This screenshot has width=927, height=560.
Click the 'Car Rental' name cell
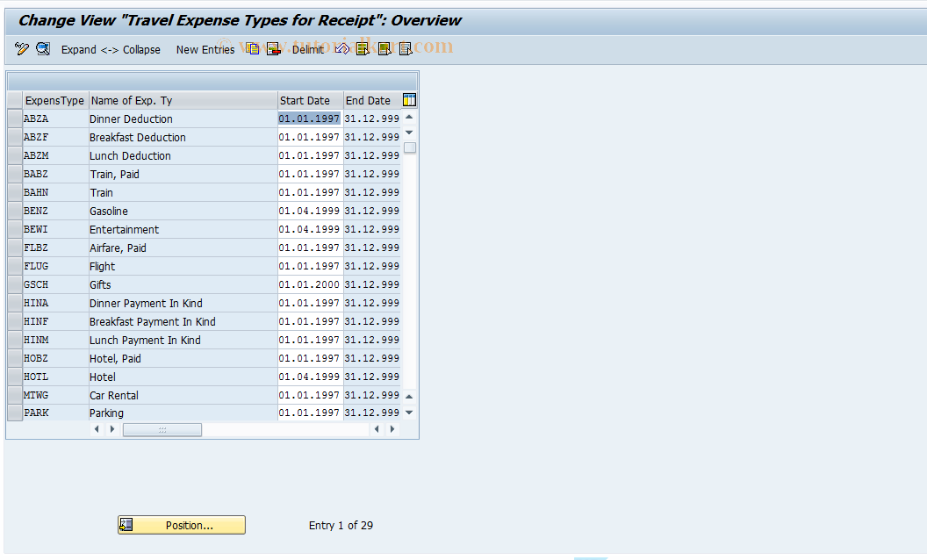183,395
